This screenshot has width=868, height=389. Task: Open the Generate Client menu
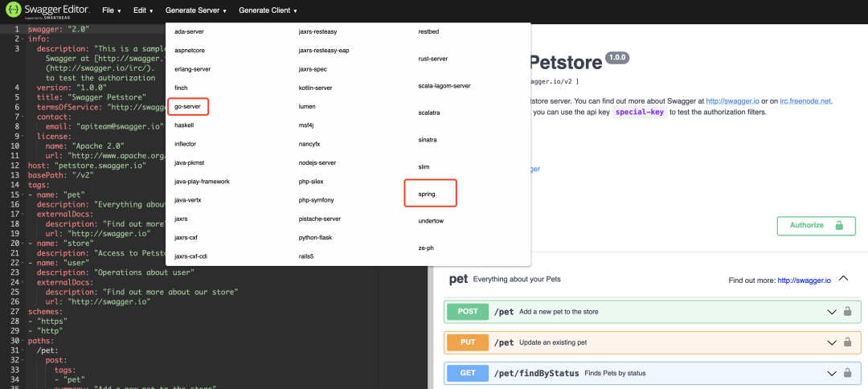[268, 10]
